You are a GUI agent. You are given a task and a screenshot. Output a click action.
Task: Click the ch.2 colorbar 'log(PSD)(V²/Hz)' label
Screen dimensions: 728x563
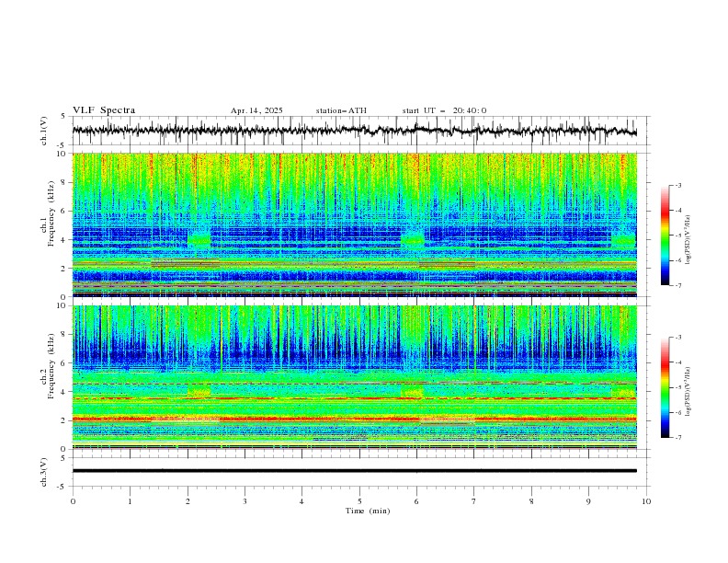tap(688, 392)
